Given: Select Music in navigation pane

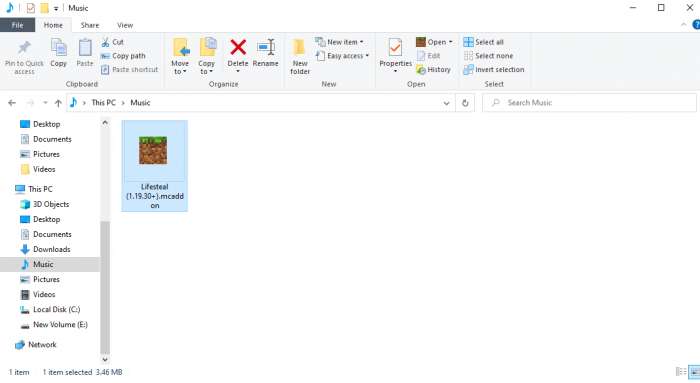Looking at the screenshot, I should tap(50, 264).
